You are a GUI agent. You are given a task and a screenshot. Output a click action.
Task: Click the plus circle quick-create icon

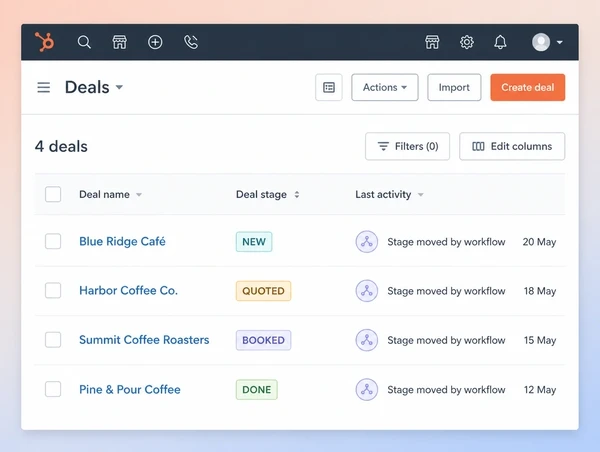point(155,42)
